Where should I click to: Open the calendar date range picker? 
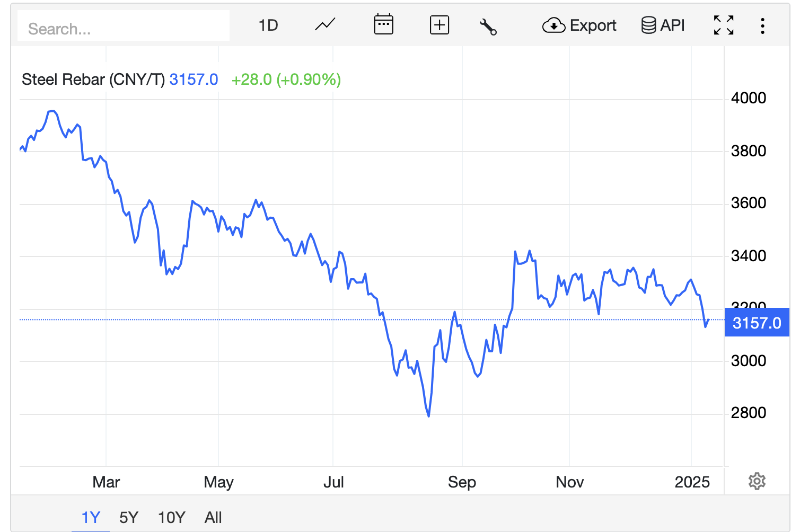(383, 25)
